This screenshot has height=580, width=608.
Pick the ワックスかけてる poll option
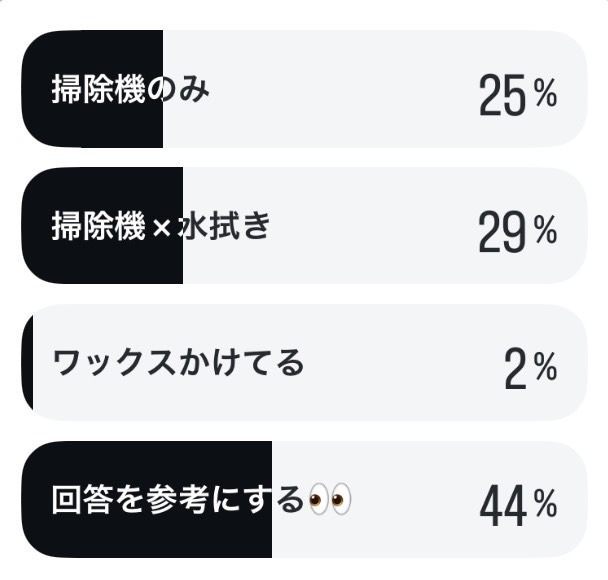point(304,362)
